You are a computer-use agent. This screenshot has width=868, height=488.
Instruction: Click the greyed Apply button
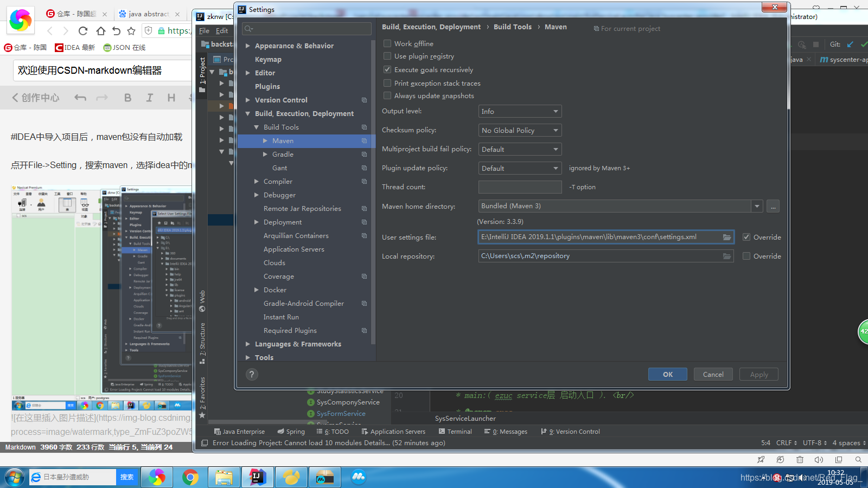click(759, 374)
